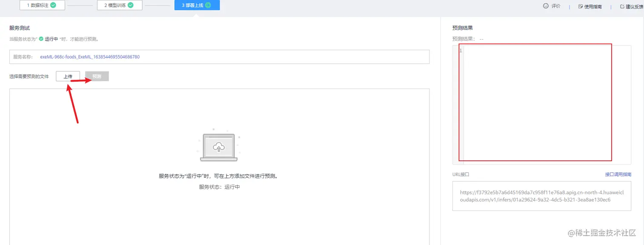
Task: Click line number 1 in result panel
Action: click(460, 50)
